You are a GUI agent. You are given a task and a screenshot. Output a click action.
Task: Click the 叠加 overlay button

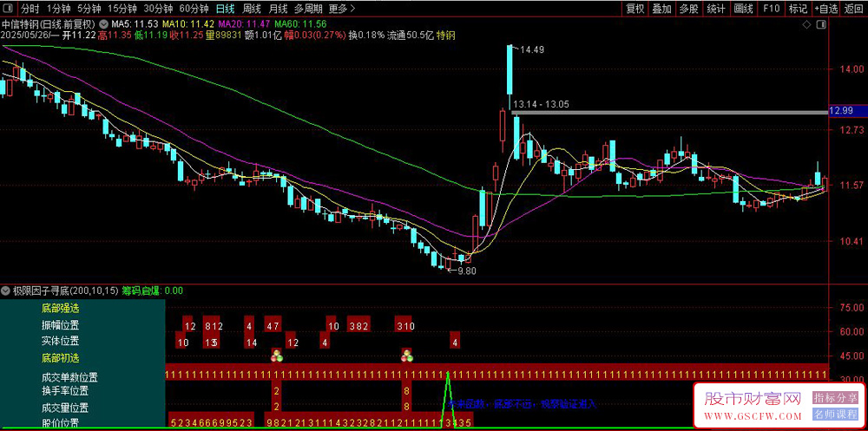(x=661, y=9)
